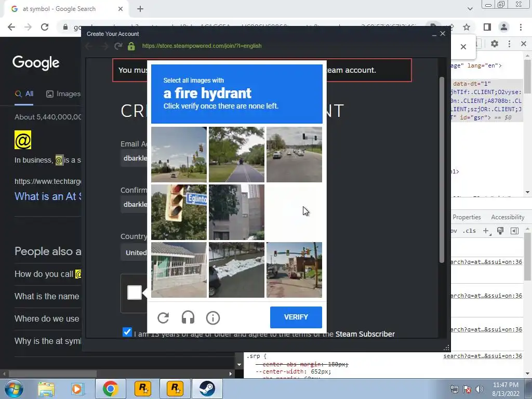Get an audio captcha challenge
This screenshot has height=399, width=532.
tap(188, 318)
